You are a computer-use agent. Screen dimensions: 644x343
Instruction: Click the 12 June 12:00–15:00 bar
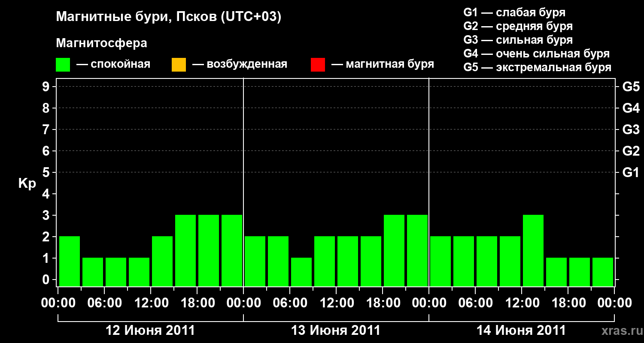(x=162, y=261)
